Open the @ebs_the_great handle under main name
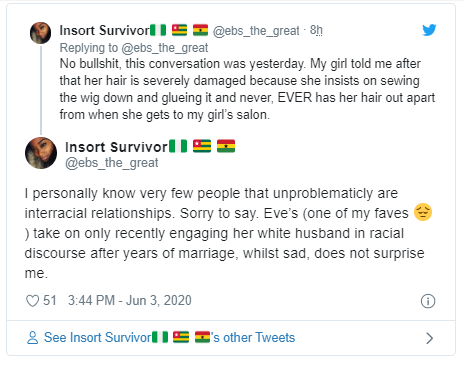The image size is (464, 365). 112,163
